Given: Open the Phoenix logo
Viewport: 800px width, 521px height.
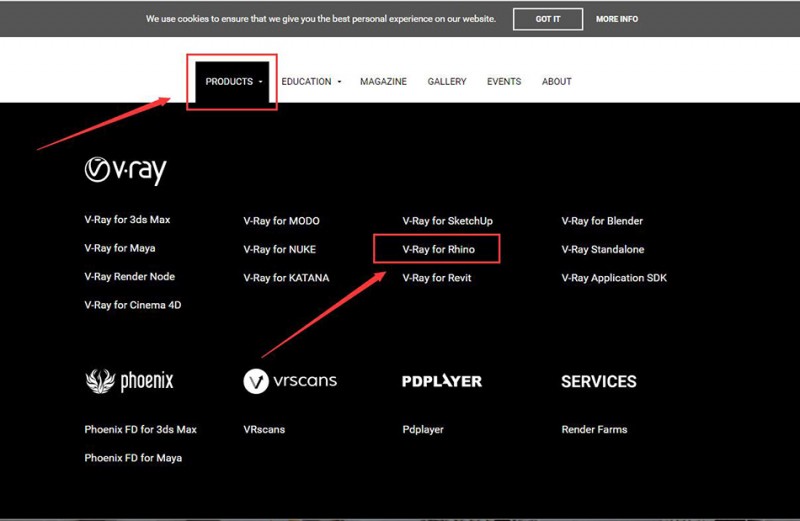Looking at the screenshot, I should point(129,381).
